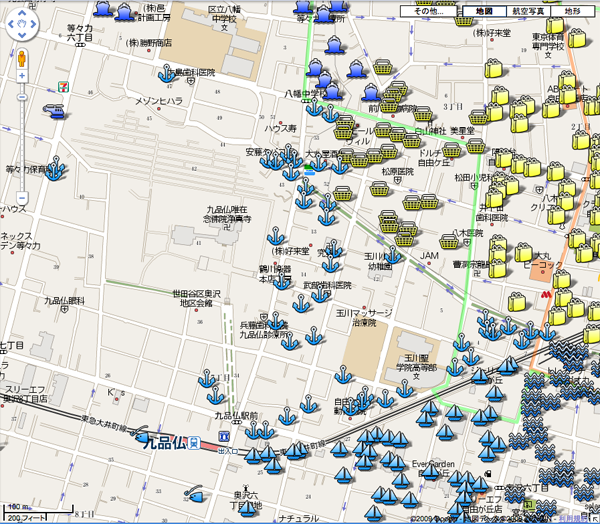The height and width of the screenshot is (524, 600).
Task: Click the hand icon in pan control
Action: click(22, 25)
